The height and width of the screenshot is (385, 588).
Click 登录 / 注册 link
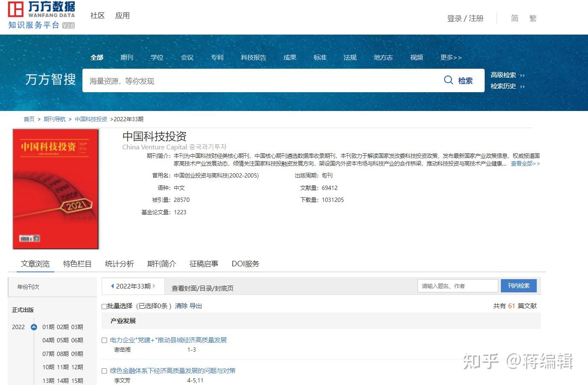pyautogui.click(x=465, y=18)
